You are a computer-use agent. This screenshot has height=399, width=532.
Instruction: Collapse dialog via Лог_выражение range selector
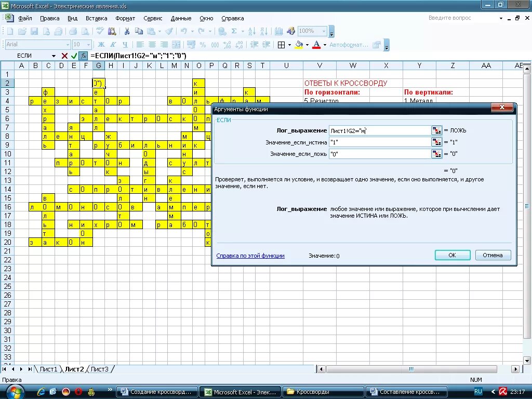(x=436, y=130)
